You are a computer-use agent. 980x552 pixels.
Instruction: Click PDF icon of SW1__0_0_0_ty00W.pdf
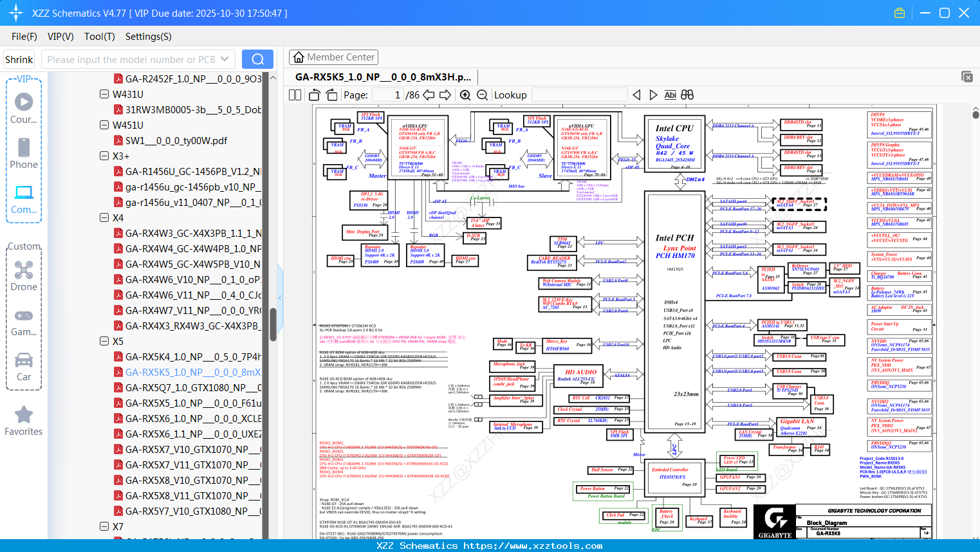pos(118,140)
